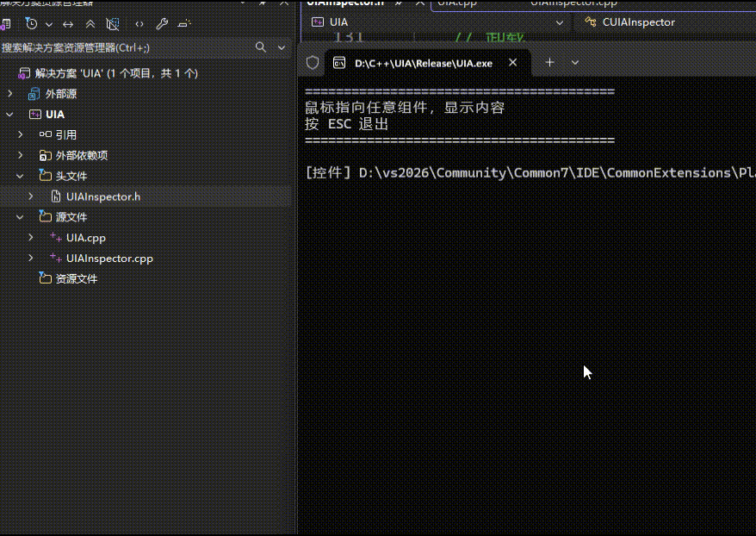This screenshot has width=756, height=536.
Task: Open the filter dropdown beside the clock icon
Action: coord(49,24)
